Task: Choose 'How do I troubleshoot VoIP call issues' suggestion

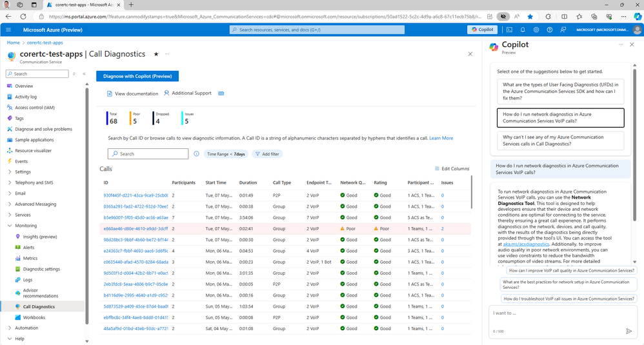Action: [569, 299]
